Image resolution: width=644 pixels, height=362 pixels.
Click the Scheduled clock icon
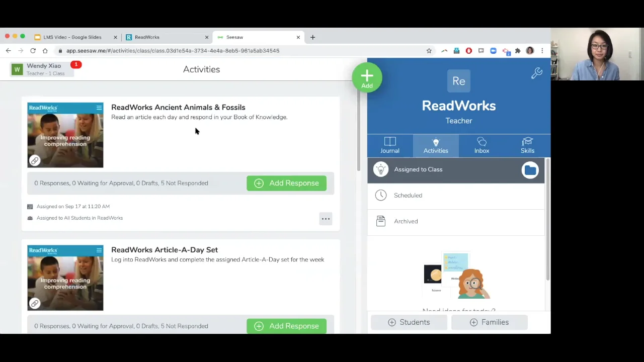[x=381, y=195]
